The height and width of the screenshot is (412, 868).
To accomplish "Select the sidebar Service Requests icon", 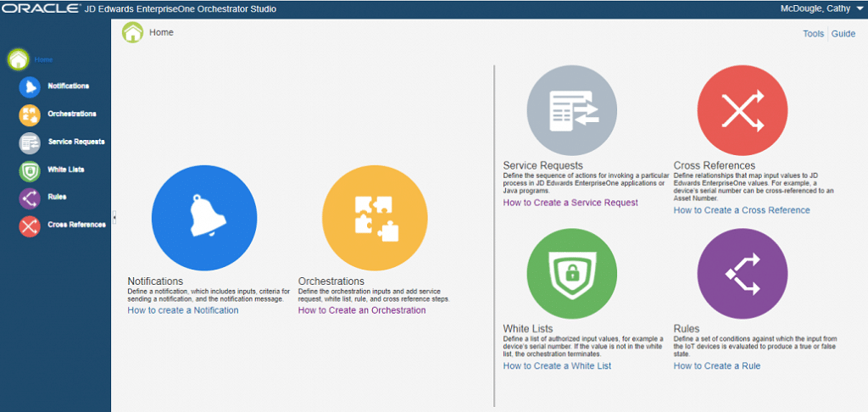I will click(30, 142).
